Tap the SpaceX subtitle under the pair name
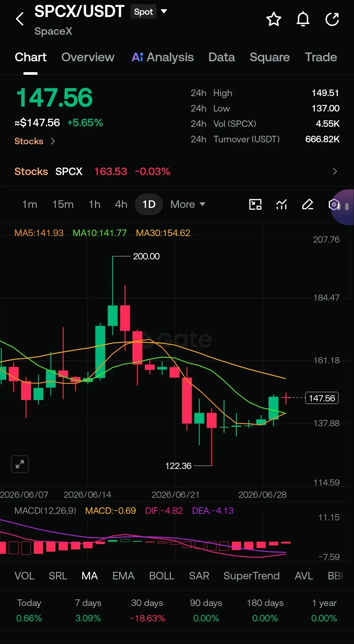 click(53, 31)
